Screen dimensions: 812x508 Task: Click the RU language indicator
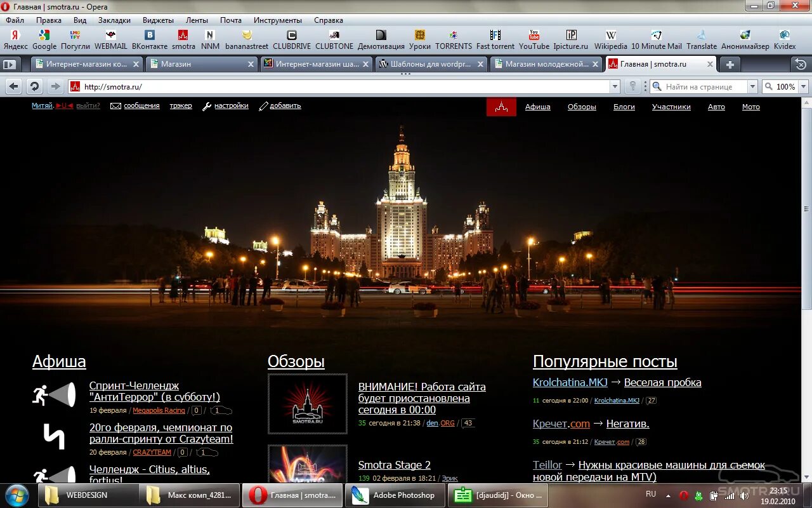651,494
